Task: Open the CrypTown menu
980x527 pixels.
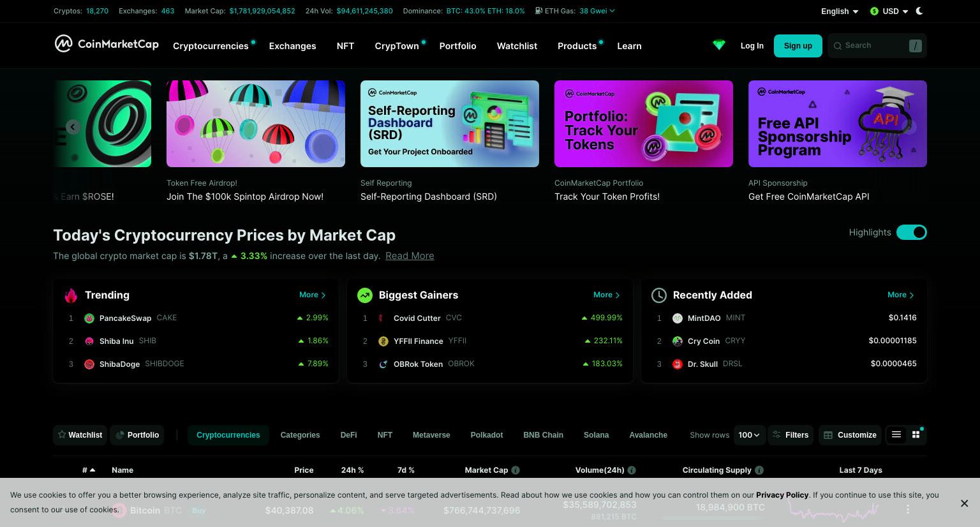Action: pos(397,46)
